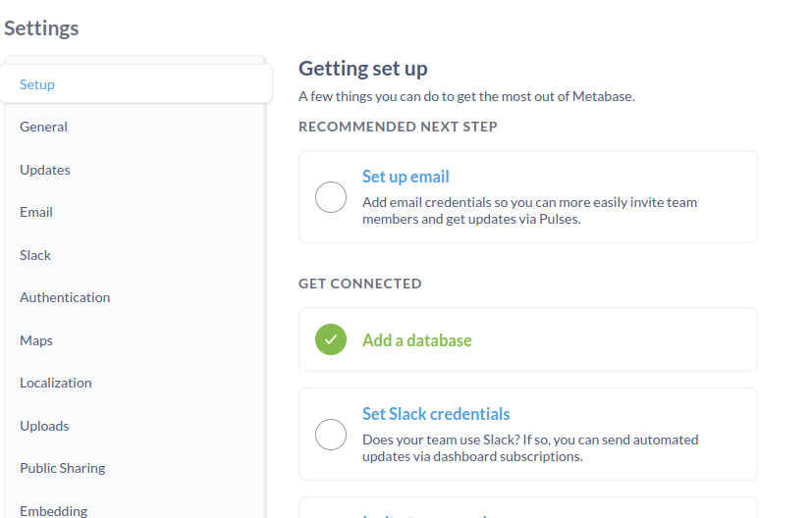Select Maps in the settings sidebar
This screenshot has width=812, height=518.
tap(135, 340)
